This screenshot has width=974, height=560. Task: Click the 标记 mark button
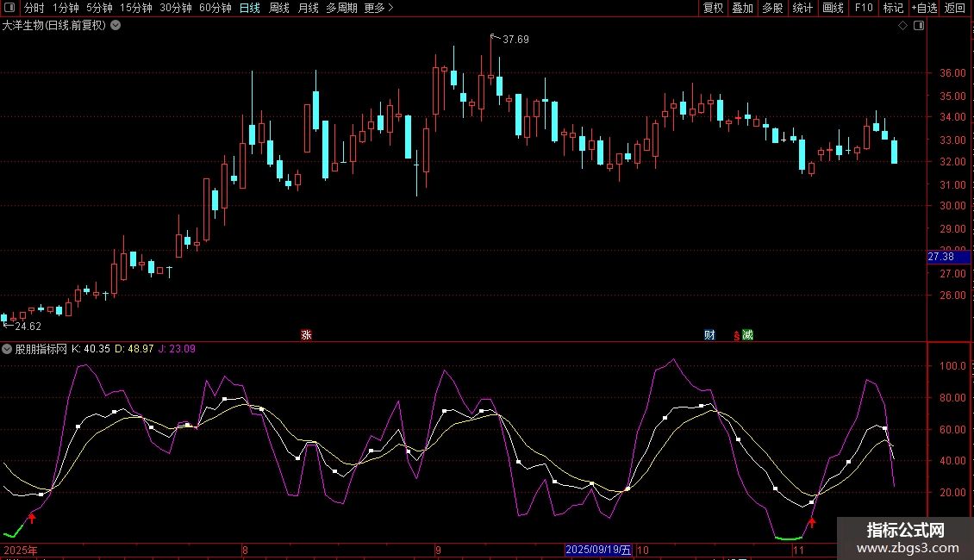point(893,8)
